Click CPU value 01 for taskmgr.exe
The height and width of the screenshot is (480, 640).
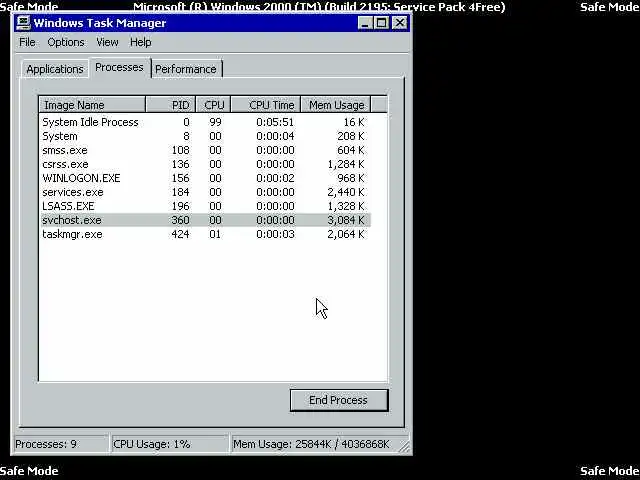215,234
